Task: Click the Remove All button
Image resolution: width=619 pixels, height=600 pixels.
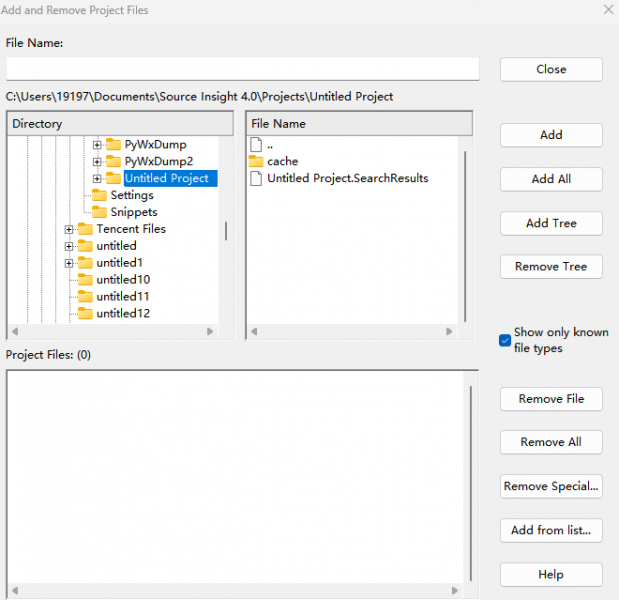Action: tap(551, 442)
